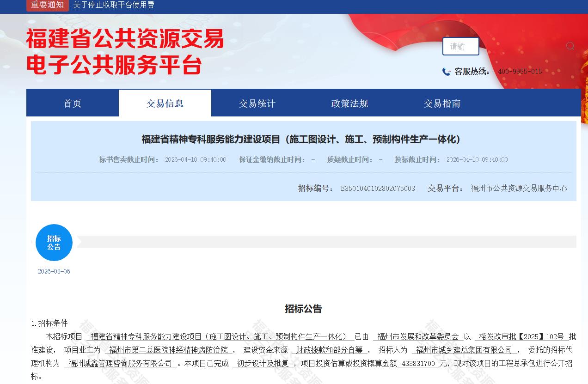
Task: Open the 交易指南 tab
Action: (442, 104)
